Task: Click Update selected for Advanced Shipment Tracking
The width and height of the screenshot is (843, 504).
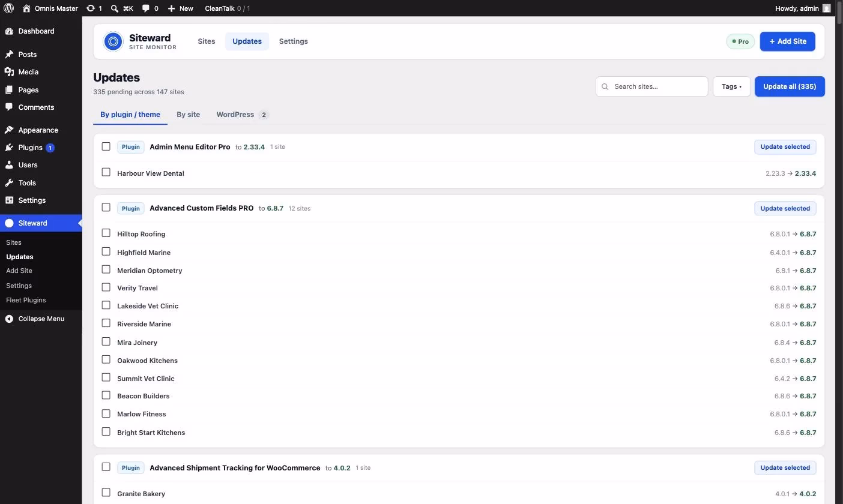Action: click(785, 468)
